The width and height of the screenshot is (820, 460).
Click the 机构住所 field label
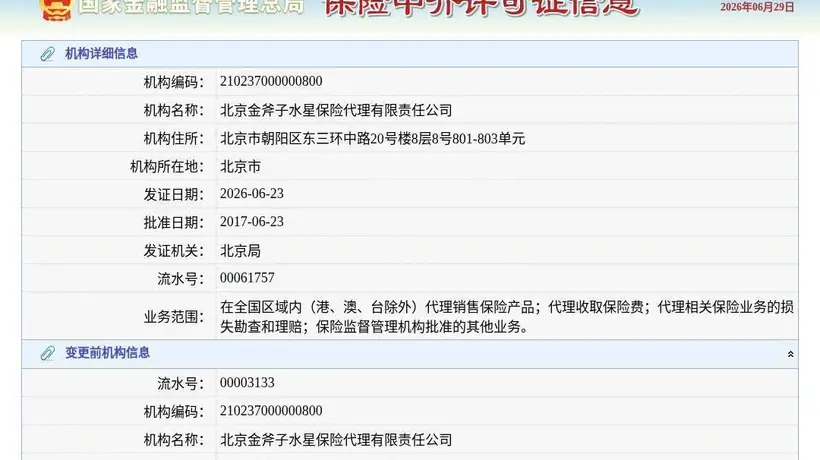(174, 139)
